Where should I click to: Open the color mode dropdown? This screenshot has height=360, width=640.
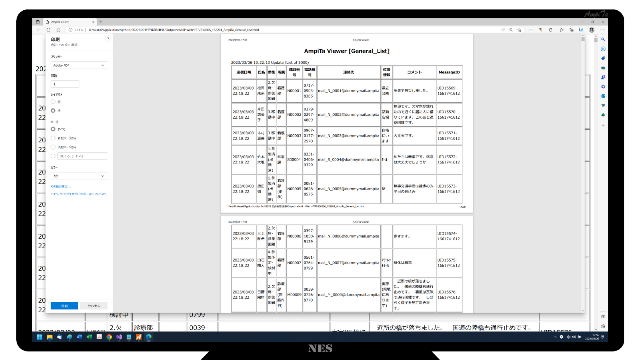(79, 176)
